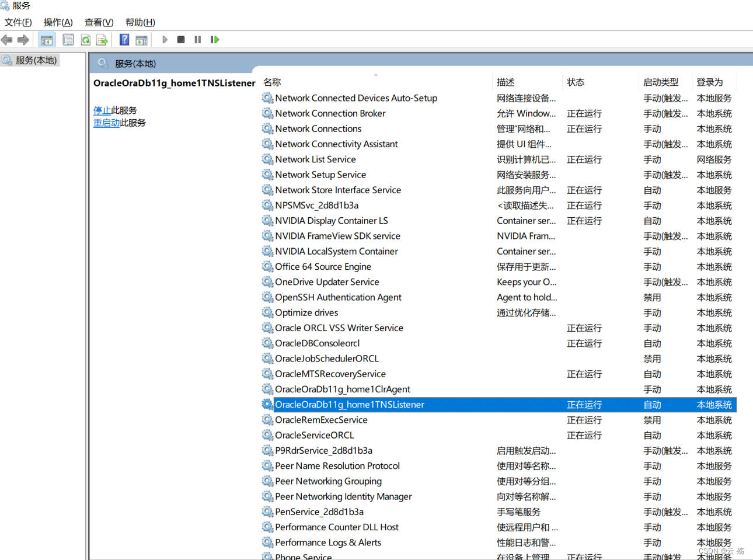Open the Help toolbar icon

click(124, 40)
